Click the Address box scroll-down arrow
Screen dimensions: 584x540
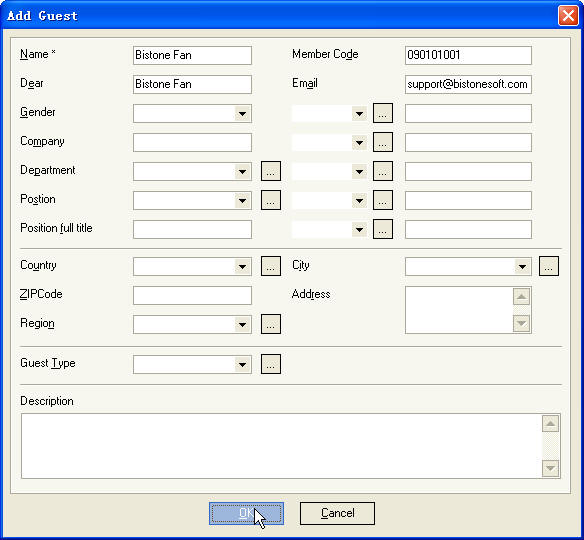[521, 323]
